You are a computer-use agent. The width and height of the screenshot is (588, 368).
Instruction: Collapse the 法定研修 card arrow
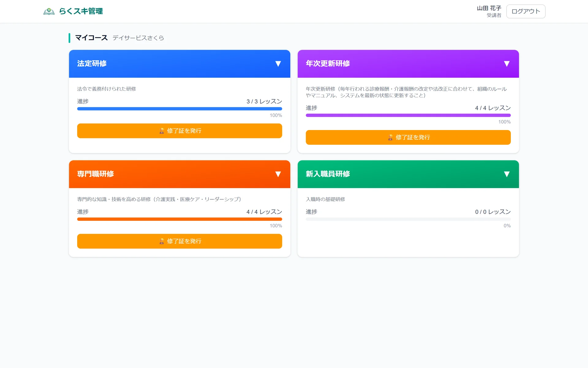click(x=278, y=64)
